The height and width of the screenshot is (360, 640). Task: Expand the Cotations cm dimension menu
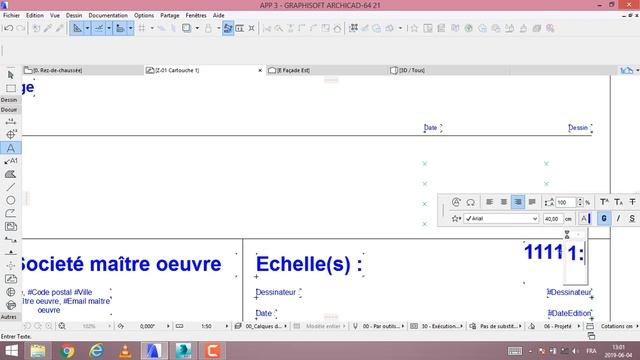pyautogui.click(x=637, y=326)
